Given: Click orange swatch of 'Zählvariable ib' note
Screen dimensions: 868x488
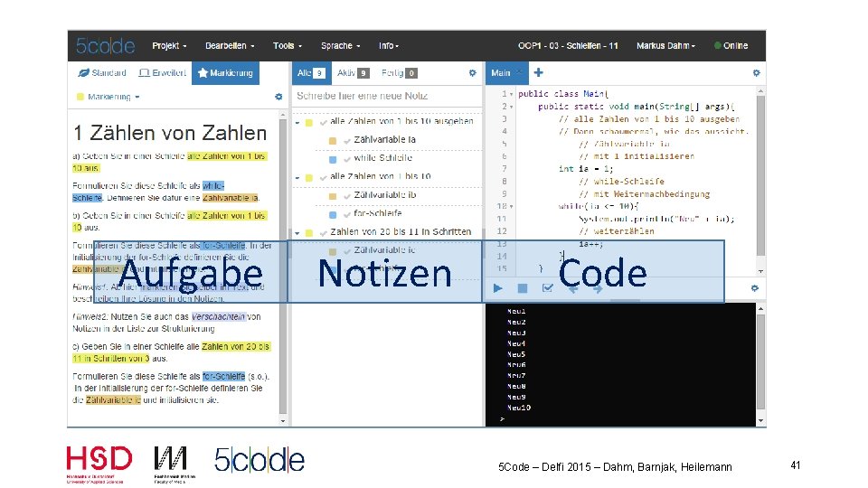Looking at the screenshot, I should (x=333, y=196).
